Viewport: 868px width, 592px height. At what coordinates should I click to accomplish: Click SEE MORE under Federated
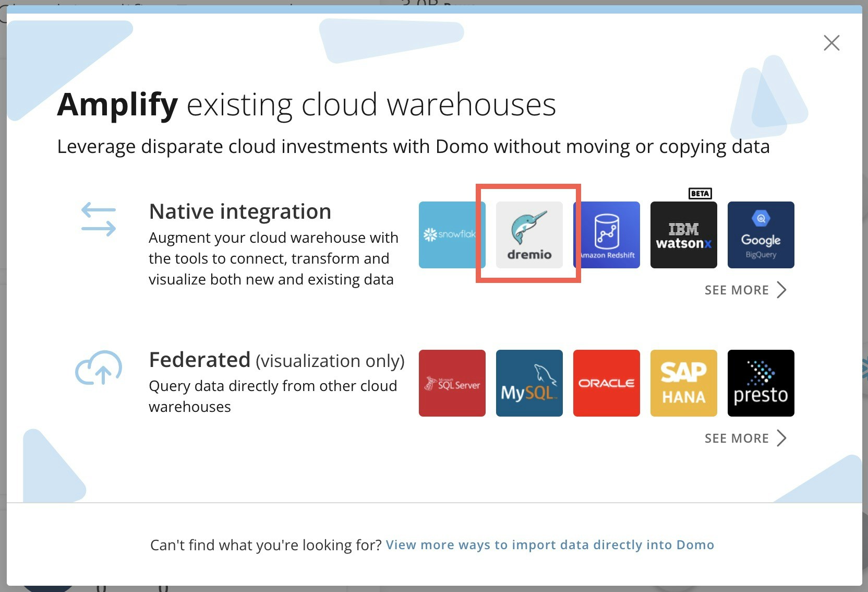pyautogui.click(x=745, y=438)
